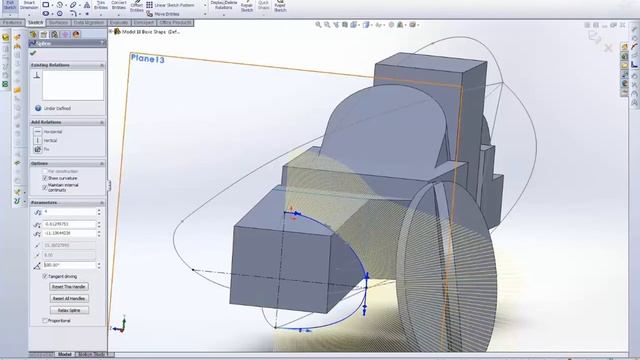Click the Repair Sketch tool

click(x=247, y=6)
